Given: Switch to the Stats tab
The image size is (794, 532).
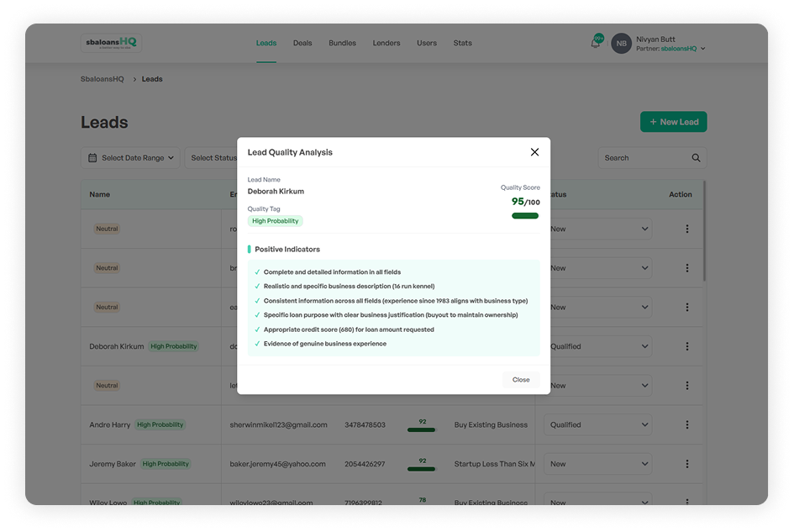Looking at the screenshot, I should pos(463,43).
